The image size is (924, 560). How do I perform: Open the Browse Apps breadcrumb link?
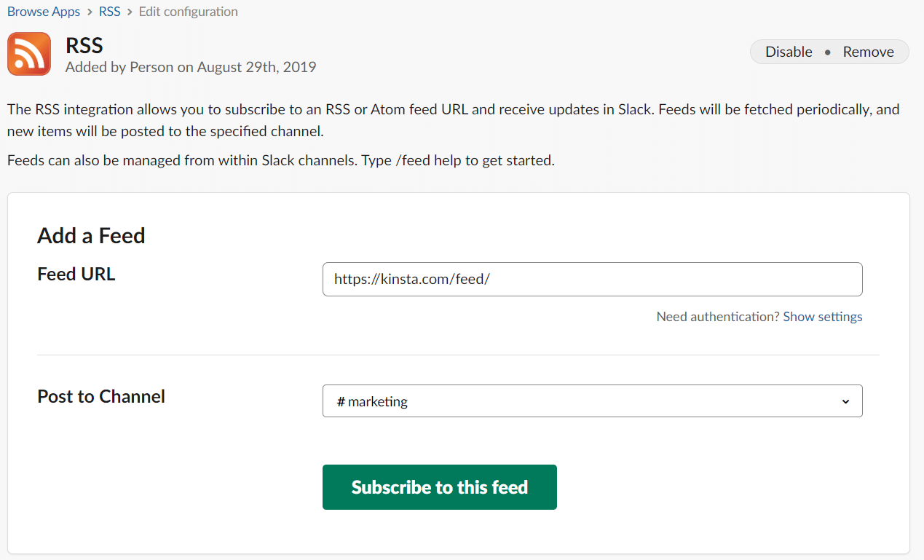point(43,12)
